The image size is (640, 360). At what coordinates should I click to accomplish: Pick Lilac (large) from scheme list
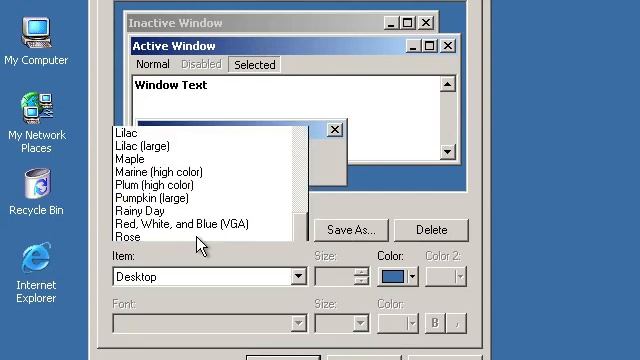(x=203, y=146)
